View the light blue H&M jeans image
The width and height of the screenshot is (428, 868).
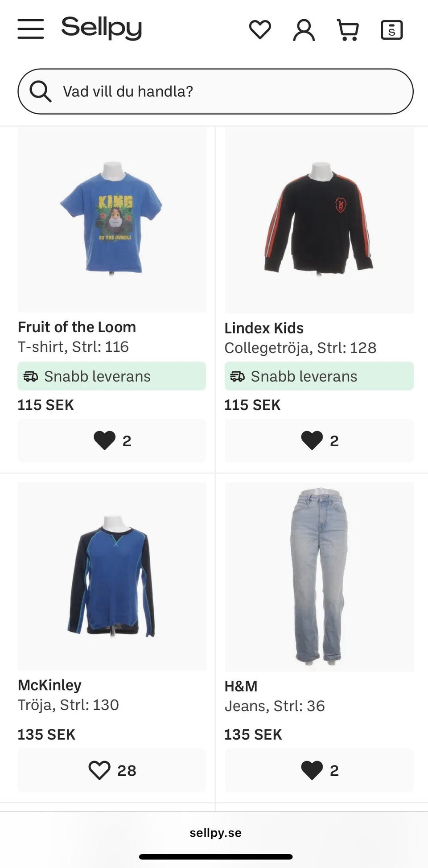point(319,576)
